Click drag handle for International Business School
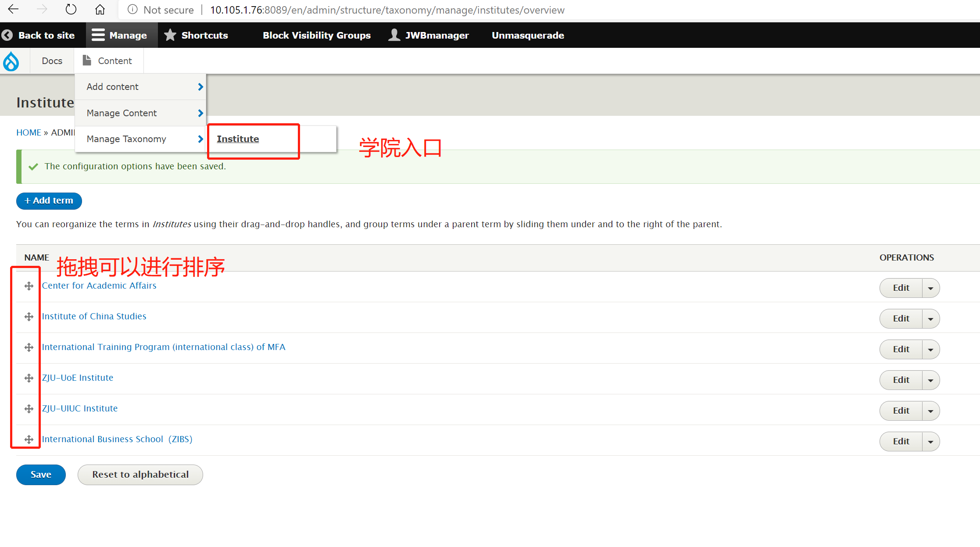This screenshot has height=547, width=980. click(x=29, y=440)
